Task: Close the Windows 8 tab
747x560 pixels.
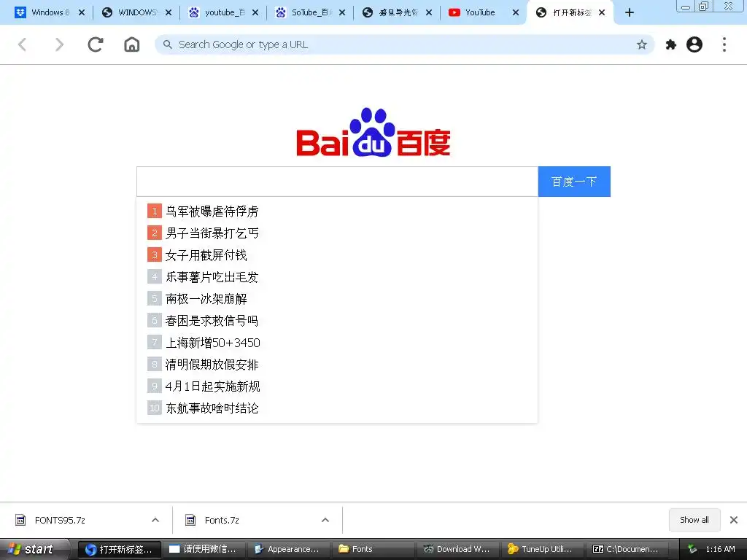Action: tap(82, 13)
